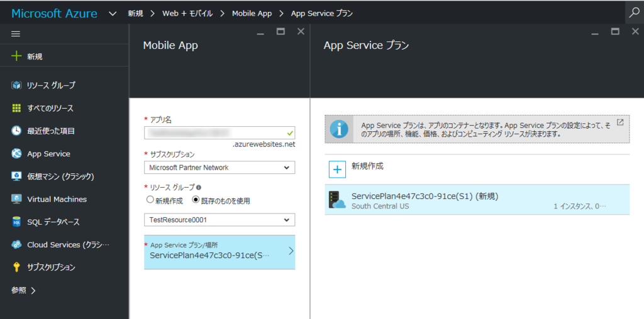The image size is (644, 319).
Task: Click the Cloud Services cloud gear icon
Action: coord(16,244)
